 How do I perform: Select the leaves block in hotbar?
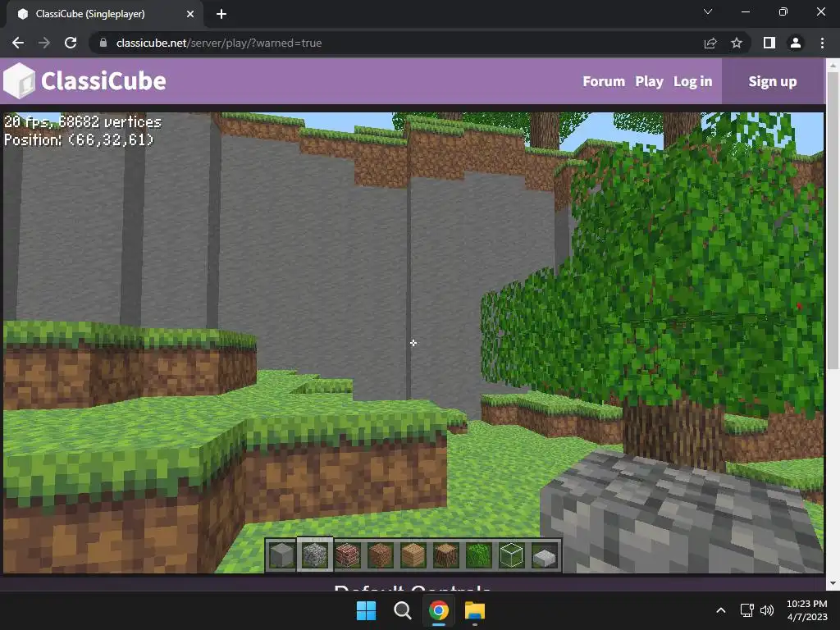tap(478, 555)
